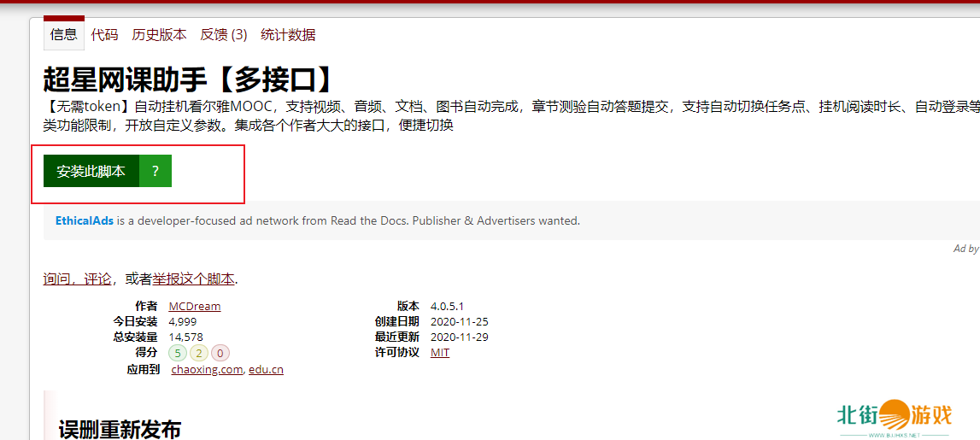This screenshot has width=980, height=440.
Task: Open the MIT license link
Action: [x=439, y=352]
